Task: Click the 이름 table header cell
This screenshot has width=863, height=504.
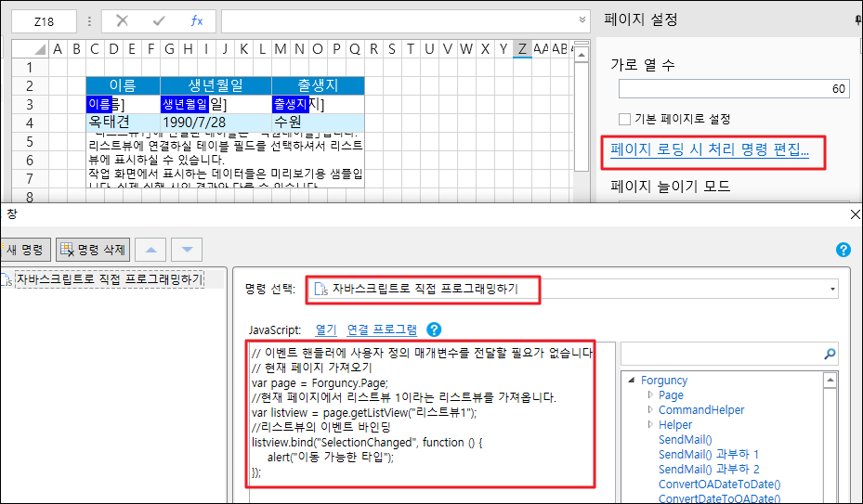Action: 123,85
